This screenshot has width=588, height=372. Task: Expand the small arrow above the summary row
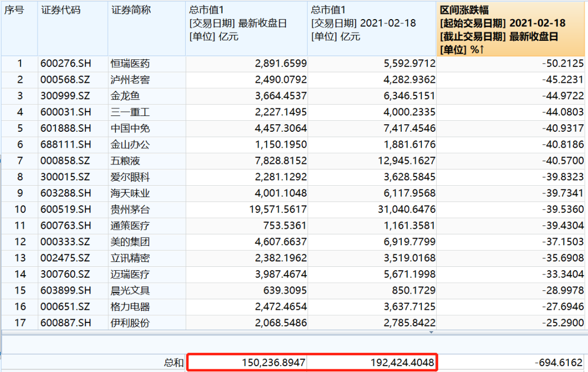(431, 332)
